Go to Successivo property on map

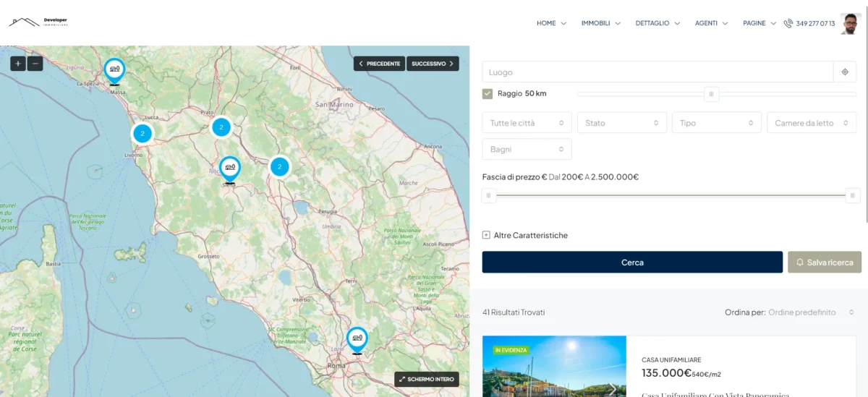coord(433,64)
